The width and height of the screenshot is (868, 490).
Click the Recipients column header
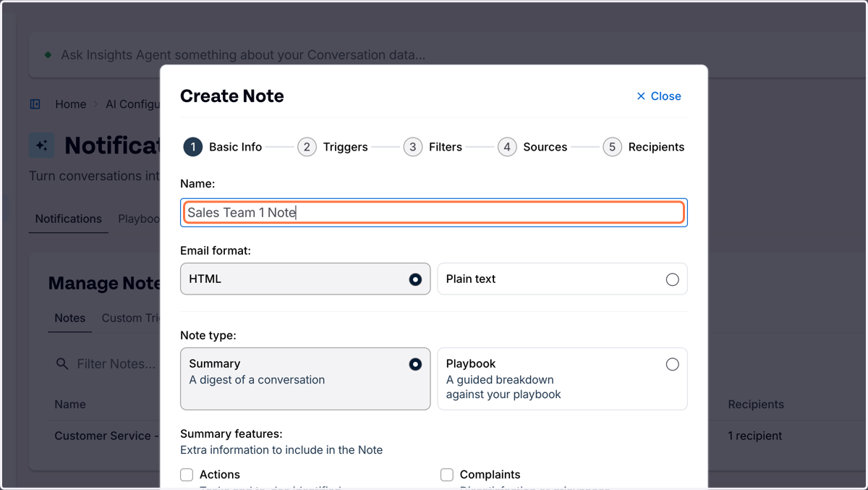tap(756, 405)
